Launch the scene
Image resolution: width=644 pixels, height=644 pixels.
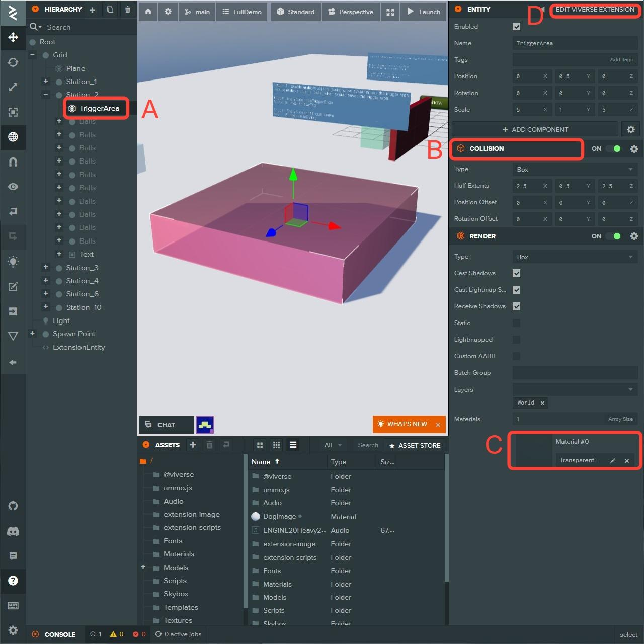[x=424, y=12]
